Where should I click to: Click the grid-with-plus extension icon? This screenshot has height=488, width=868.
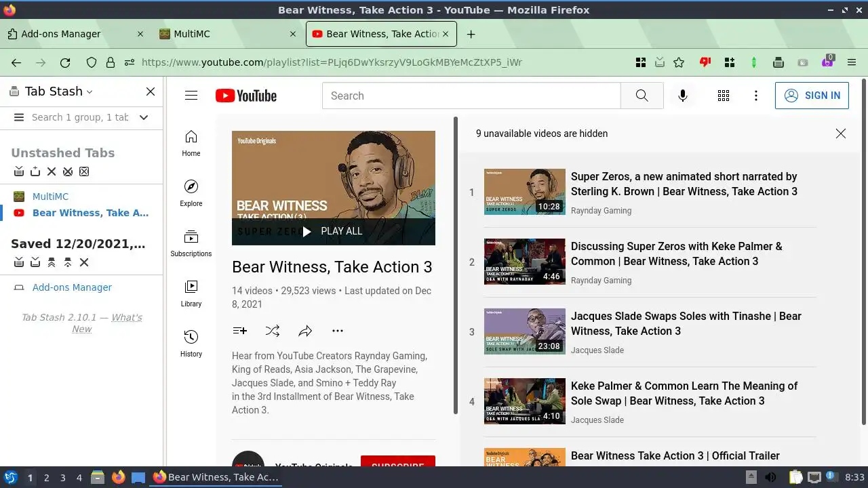[730, 62]
